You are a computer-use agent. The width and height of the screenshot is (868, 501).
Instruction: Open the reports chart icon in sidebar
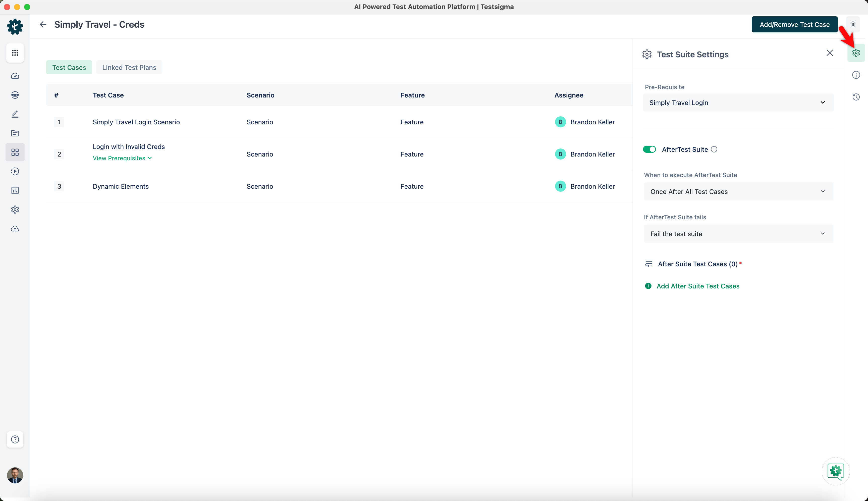point(15,190)
